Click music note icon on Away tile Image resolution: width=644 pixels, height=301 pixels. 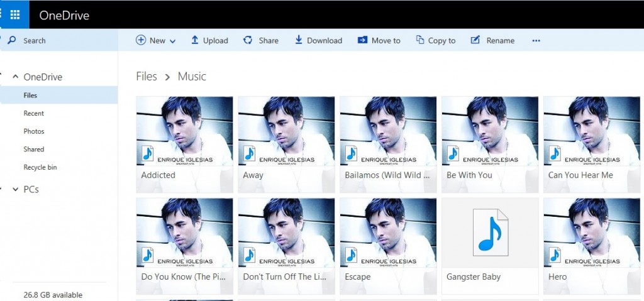point(249,153)
